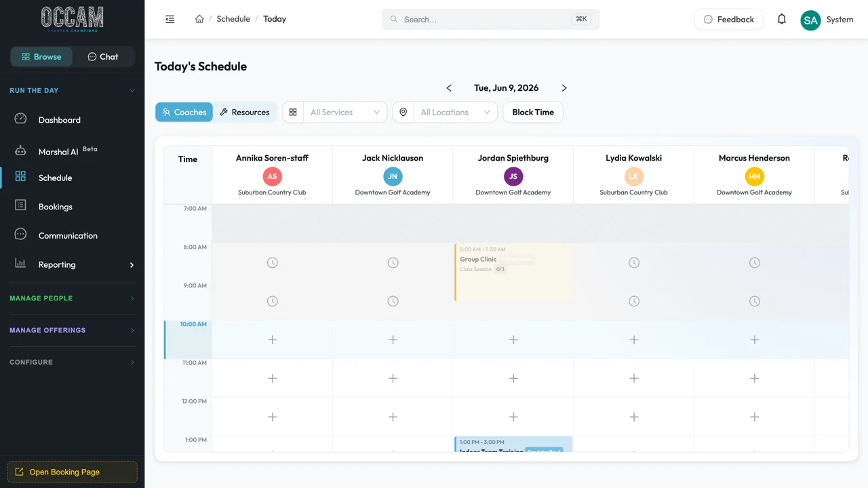The width and height of the screenshot is (868, 488).
Task: Click Jordan Spiethburg JS avatar
Action: point(513,176)
